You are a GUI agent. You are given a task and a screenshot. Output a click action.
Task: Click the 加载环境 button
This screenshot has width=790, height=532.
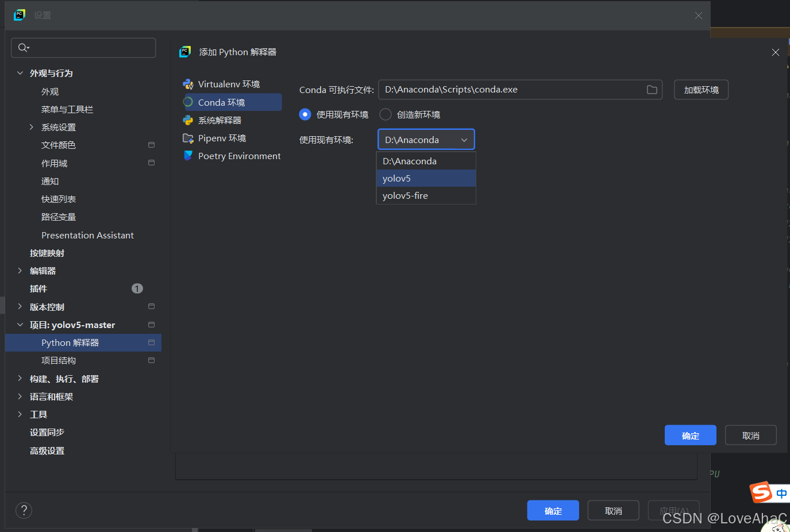[x=701, y=90]
